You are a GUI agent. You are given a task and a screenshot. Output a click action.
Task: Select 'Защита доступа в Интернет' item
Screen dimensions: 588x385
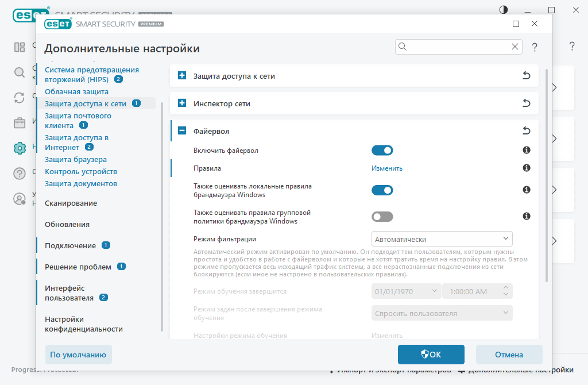[x=76, y=142]
